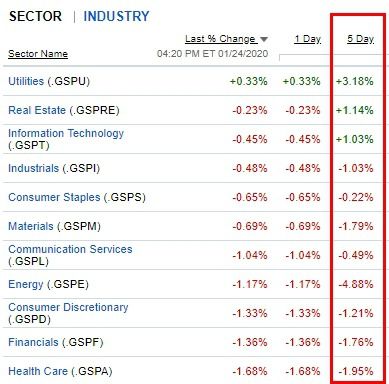
Task: Sort by the 5 Day column header
Action: (x=360, y=39)
